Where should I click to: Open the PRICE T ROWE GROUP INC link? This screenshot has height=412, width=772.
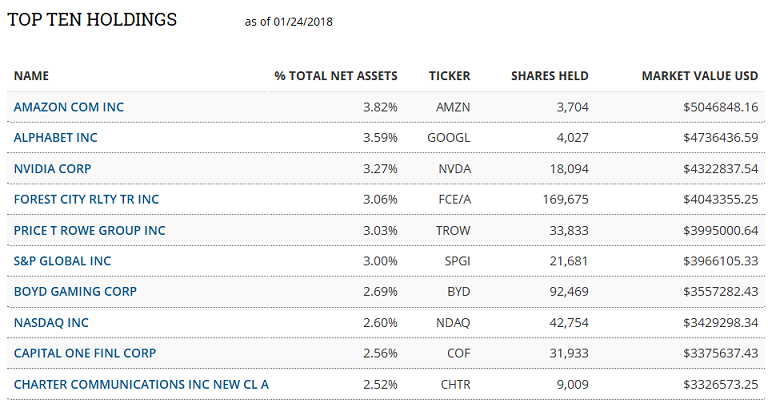[90, 230]
